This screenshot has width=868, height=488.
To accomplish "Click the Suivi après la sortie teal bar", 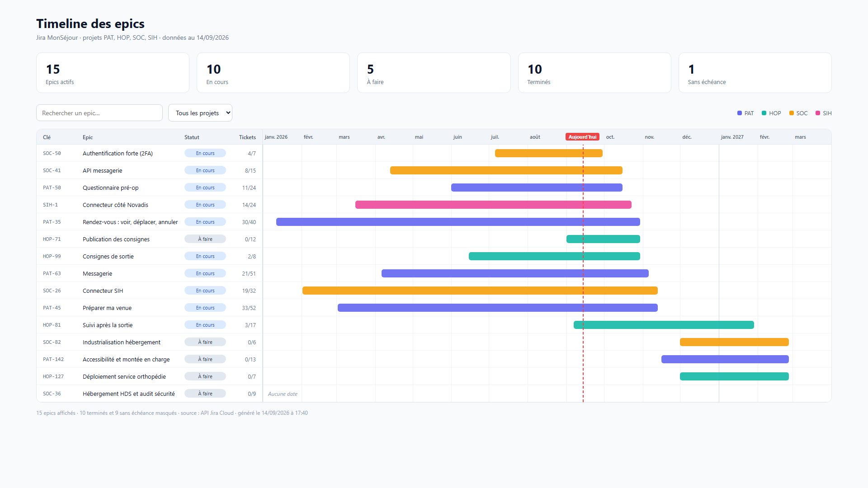I will pyautogui.click(x=664, y=325).
